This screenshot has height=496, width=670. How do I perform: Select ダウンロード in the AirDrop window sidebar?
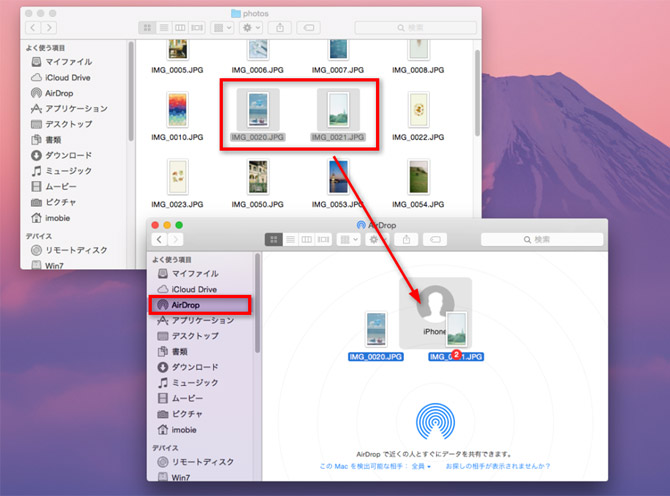pos(201,367)
